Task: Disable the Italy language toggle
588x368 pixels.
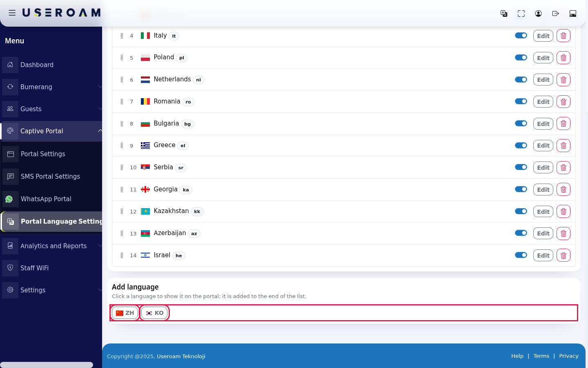Action: 521,36
